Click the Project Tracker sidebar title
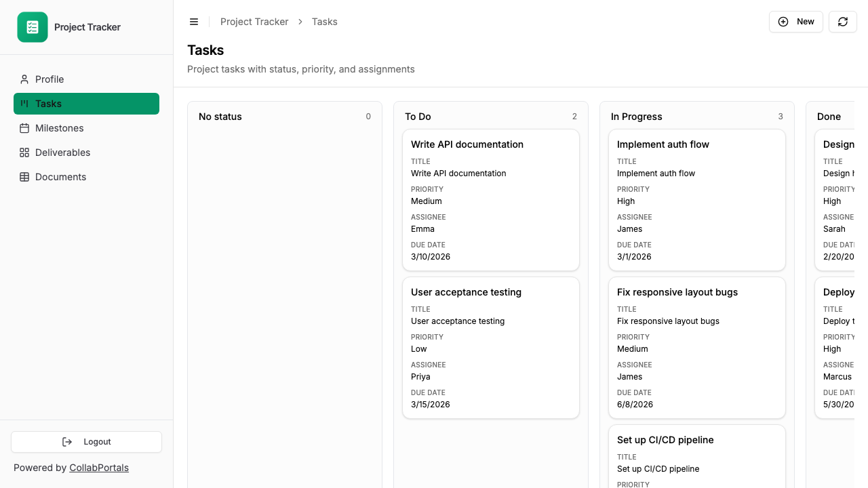The width and height of the screenshot is (868, 488). pos(87,27)
